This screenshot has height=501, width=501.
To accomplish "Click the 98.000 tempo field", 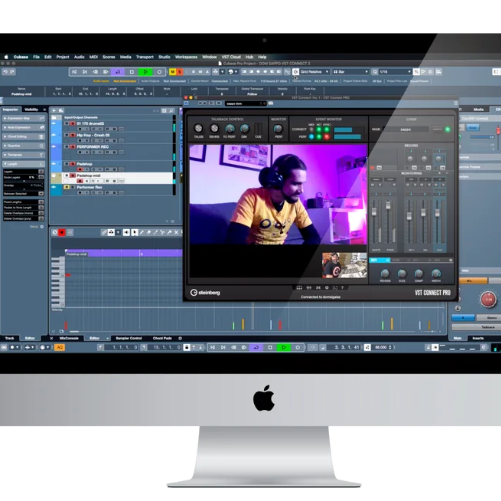I will [x=382, y=347].
